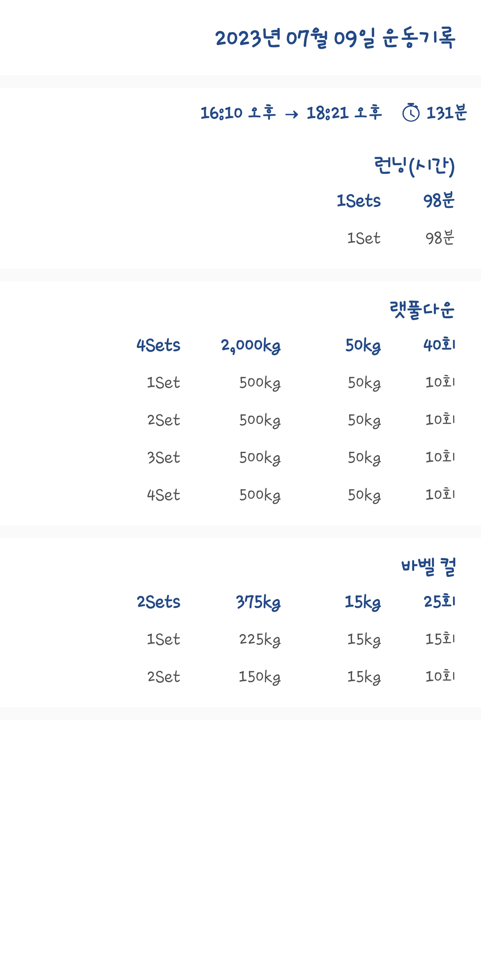Click the 150kg set volume
Viewport: 481px width, 980px height.
(x=259, y=677)
